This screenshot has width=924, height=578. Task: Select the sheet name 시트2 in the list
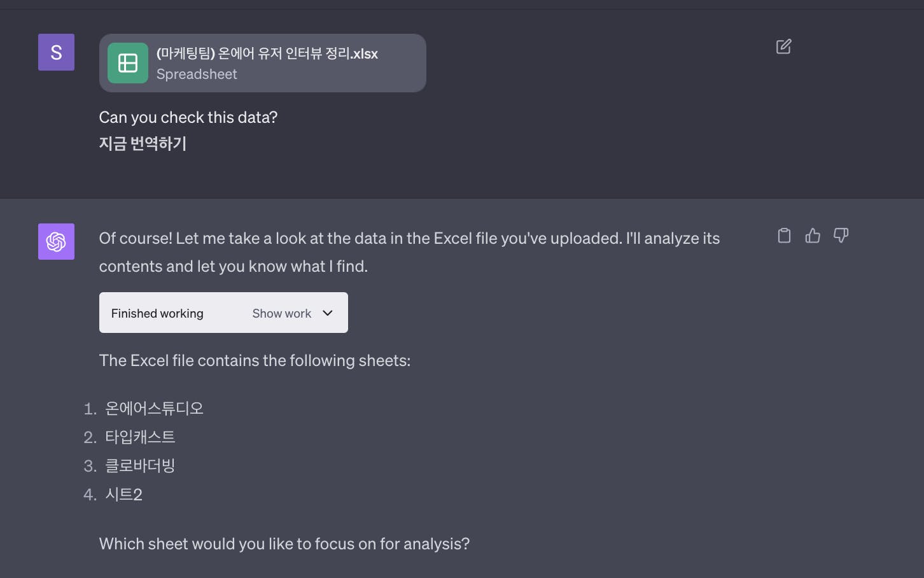123,494
